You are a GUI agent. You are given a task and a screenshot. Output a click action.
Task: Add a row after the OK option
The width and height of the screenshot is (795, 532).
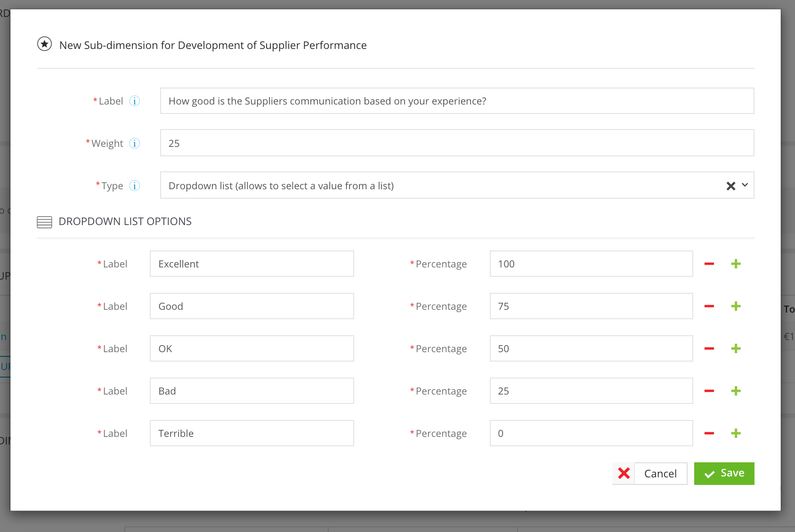(x=736, y=349)
